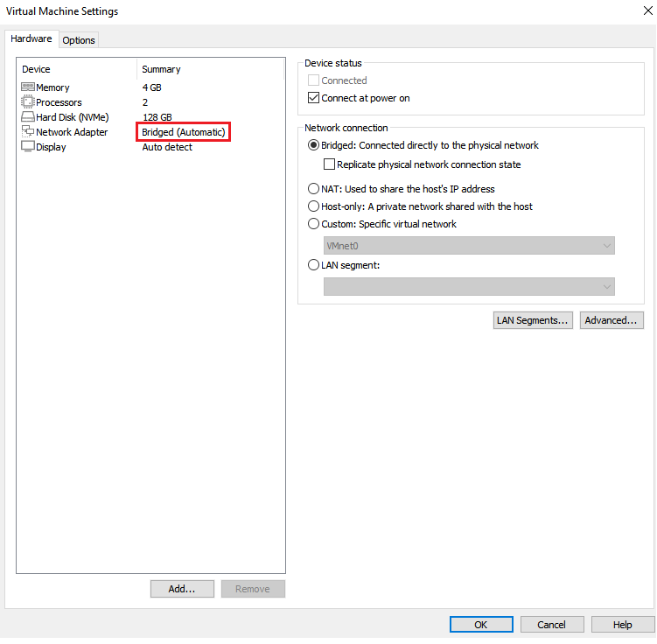The height and width of the screenshot is (644, 657).
Task: Expand the LAN segment dropdown list
Action: [469, 287]
